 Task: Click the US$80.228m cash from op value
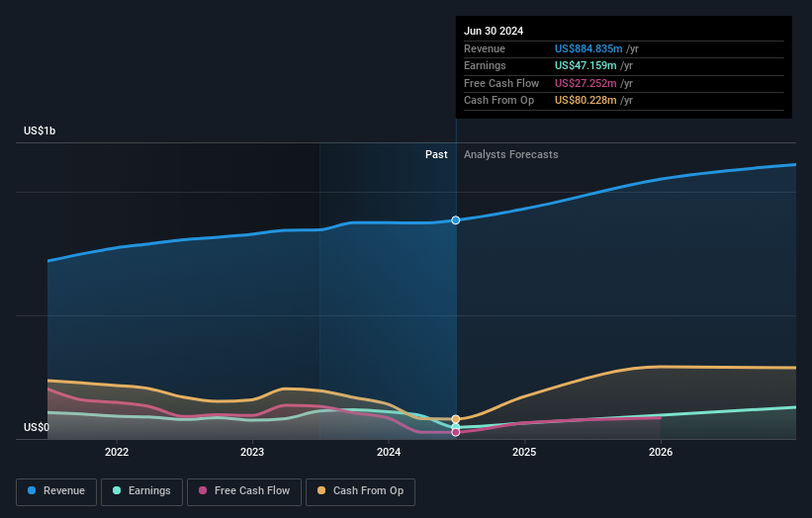coord(586,101)
